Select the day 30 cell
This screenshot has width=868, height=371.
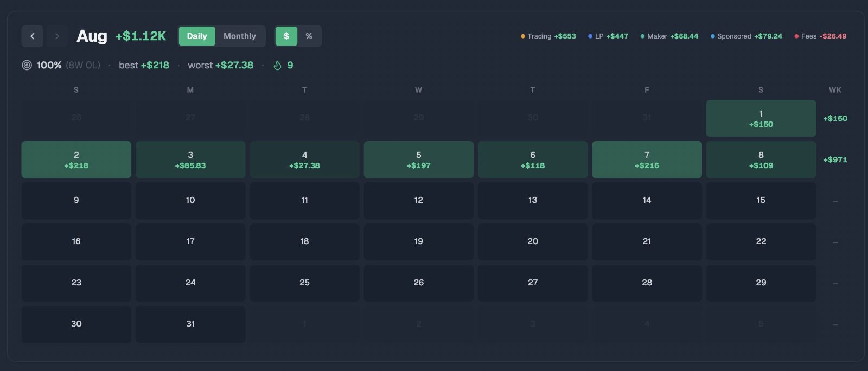[x=76, y=324]
